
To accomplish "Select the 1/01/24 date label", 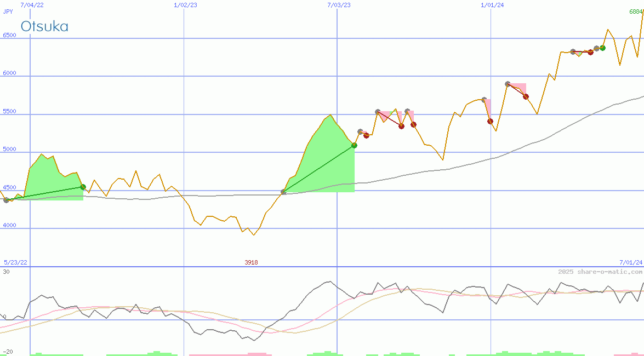I will click(x=492, y=5).
